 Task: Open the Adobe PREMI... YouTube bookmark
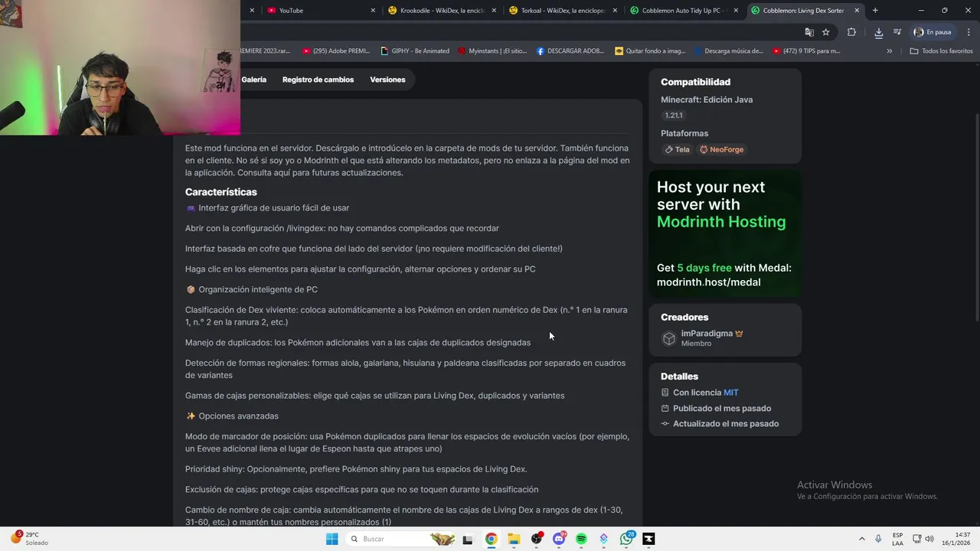(x=336, y=51)
